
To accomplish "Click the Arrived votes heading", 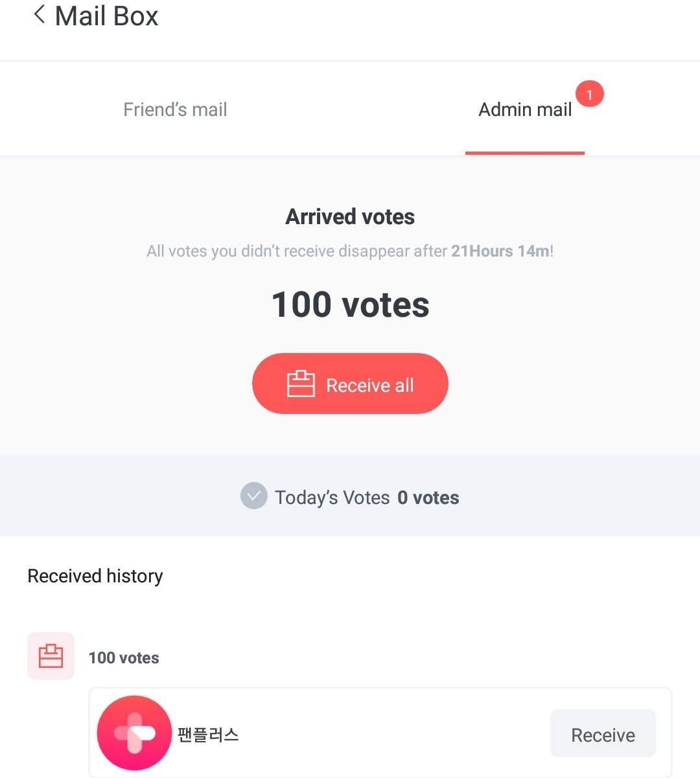I will point(350,216).
